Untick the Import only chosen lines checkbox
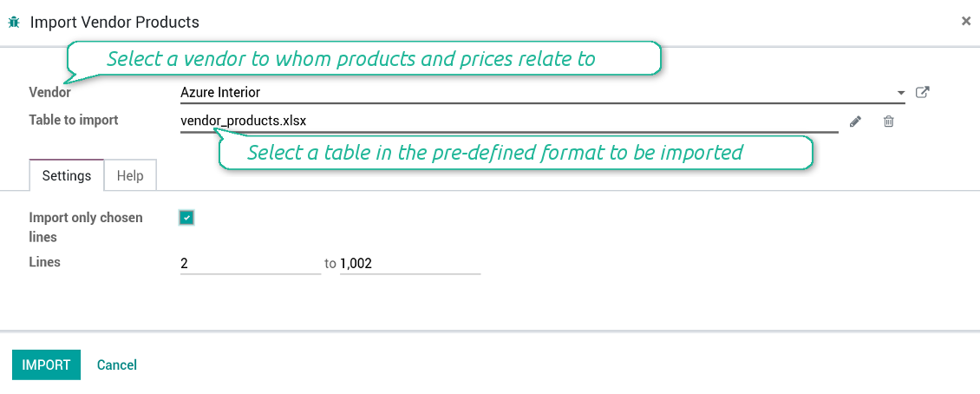Viewport: 980px width, 394px height. [186, 218]
